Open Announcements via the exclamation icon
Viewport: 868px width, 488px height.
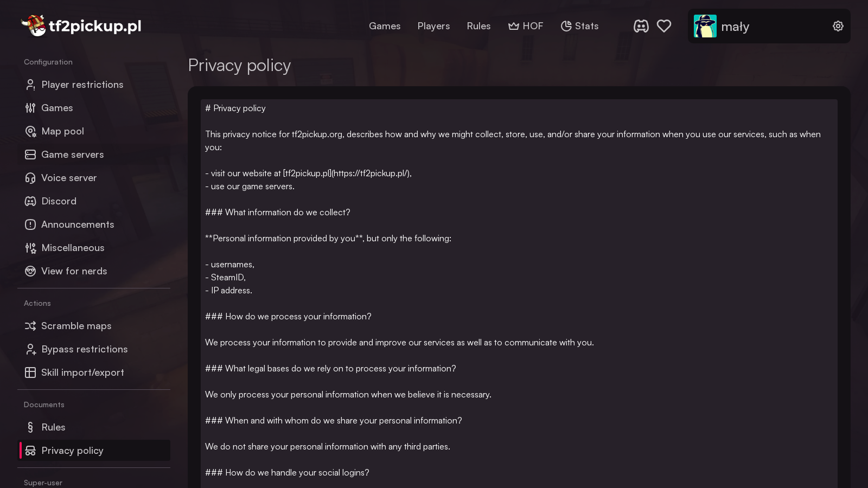tap(30, 224)
